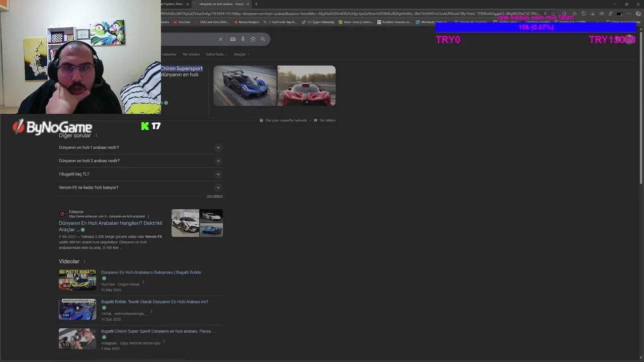The height and width of the screenshot is (362, 644).
Task: Start voice search with the microphone icon
Action: point(243,39)
